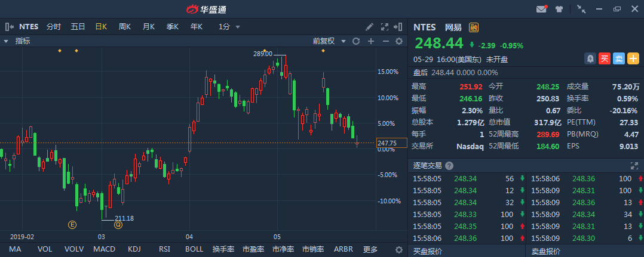Open the 1分 minute interval dropdown
Viewport: 644px width, 257px height.
tap(229, 27)
